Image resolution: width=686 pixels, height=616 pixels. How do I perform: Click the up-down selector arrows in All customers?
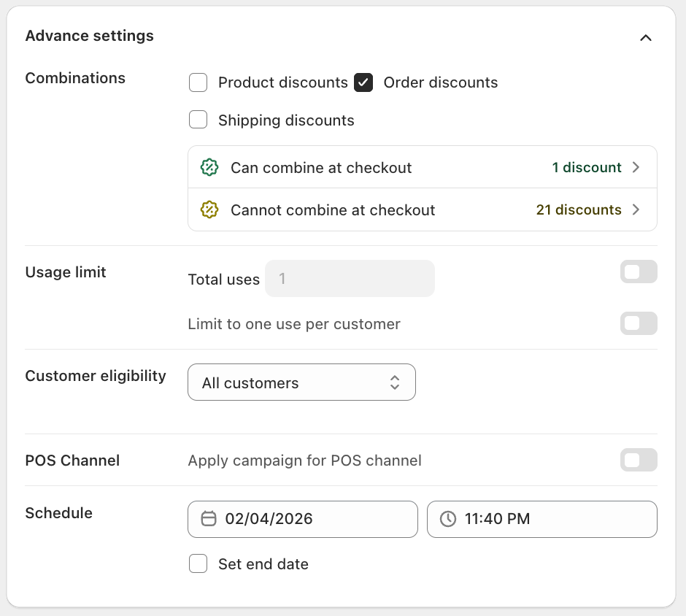pyautogui.click(x=395, y=382)
